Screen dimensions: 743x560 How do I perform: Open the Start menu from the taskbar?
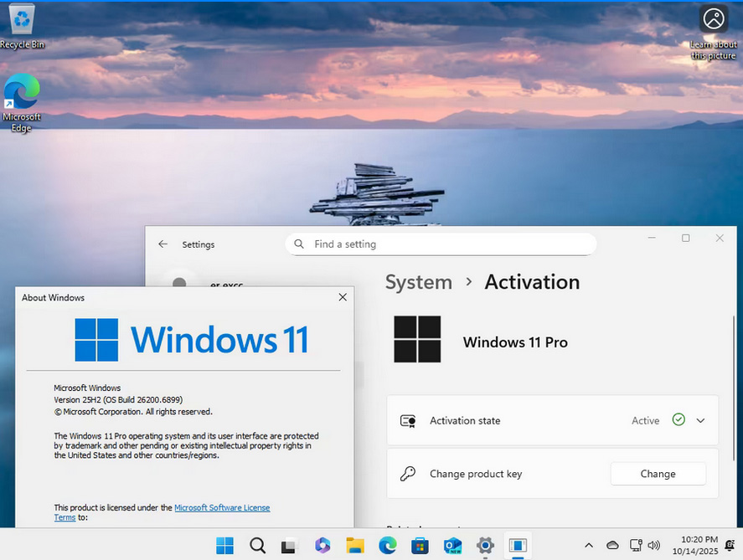(224, 546)
